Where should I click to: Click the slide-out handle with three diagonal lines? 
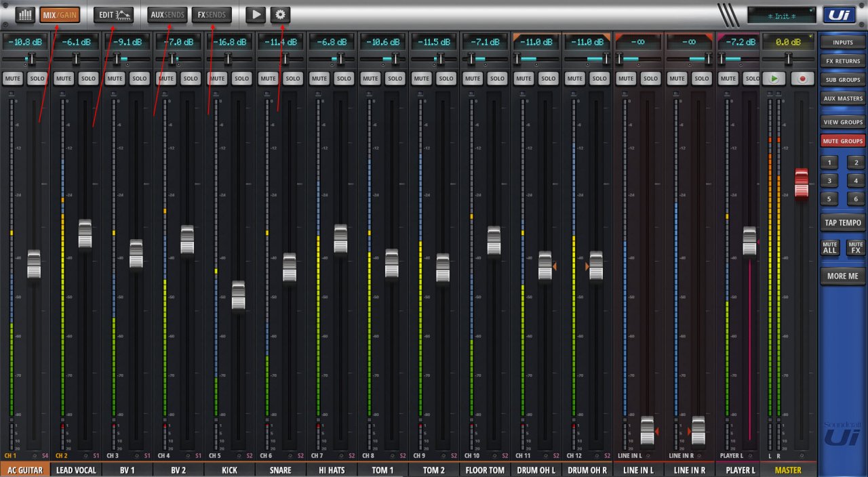click(730, 14)
